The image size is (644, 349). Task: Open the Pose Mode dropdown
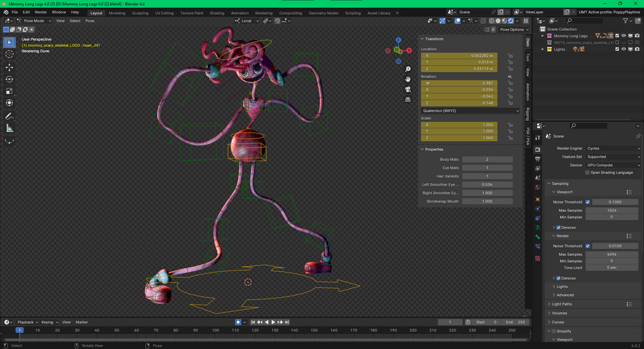pyautogui.click(x=34, y=21)
